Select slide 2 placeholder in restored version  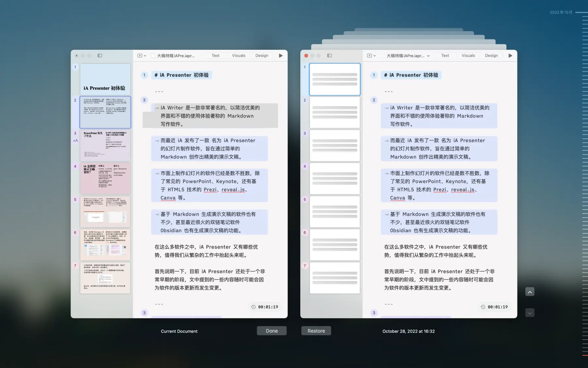335,112
